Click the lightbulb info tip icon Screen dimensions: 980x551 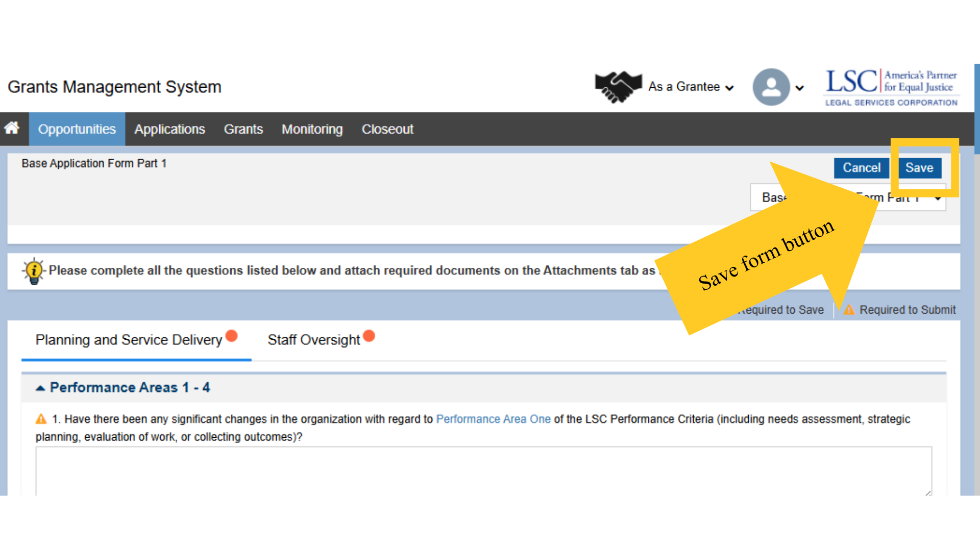click(x=34, y=270)
